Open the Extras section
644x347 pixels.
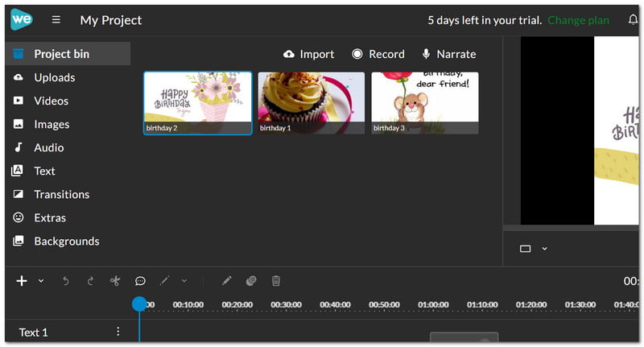tap(50, 217)
